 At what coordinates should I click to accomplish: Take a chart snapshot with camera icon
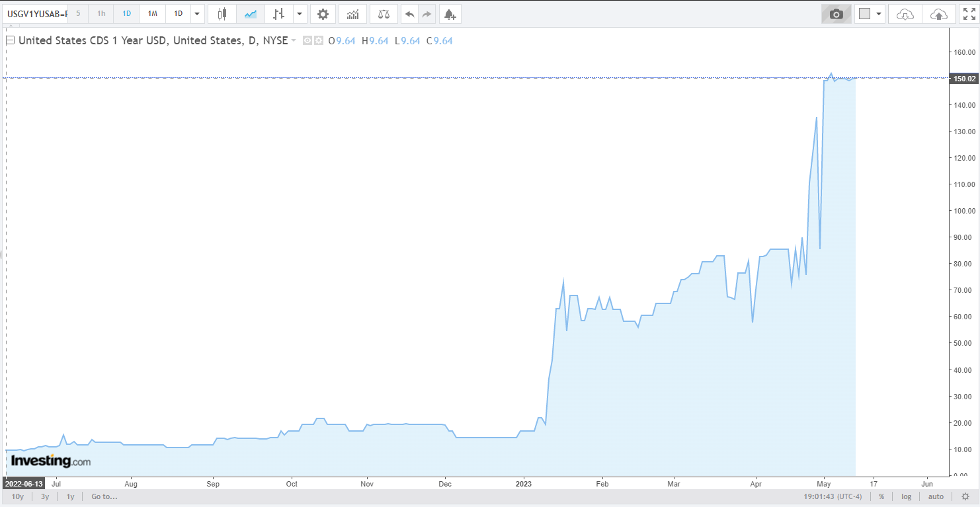pyautogui.click(x=837, y=13)
